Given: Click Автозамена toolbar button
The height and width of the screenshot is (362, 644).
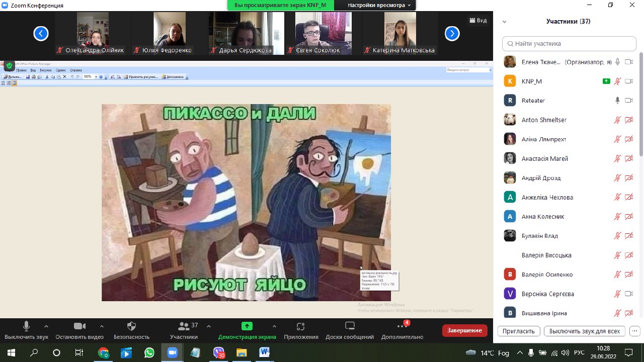Looking at the screenshot, I should coord(173,77).
